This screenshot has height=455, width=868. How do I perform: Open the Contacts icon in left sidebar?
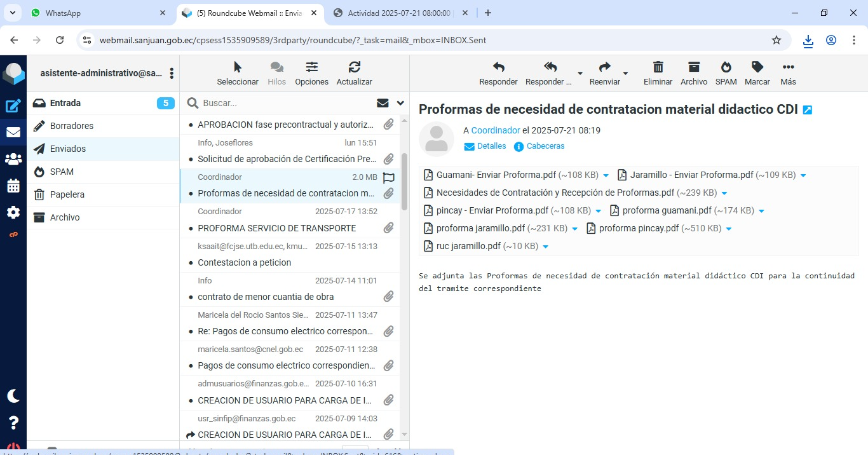point(13,159)
